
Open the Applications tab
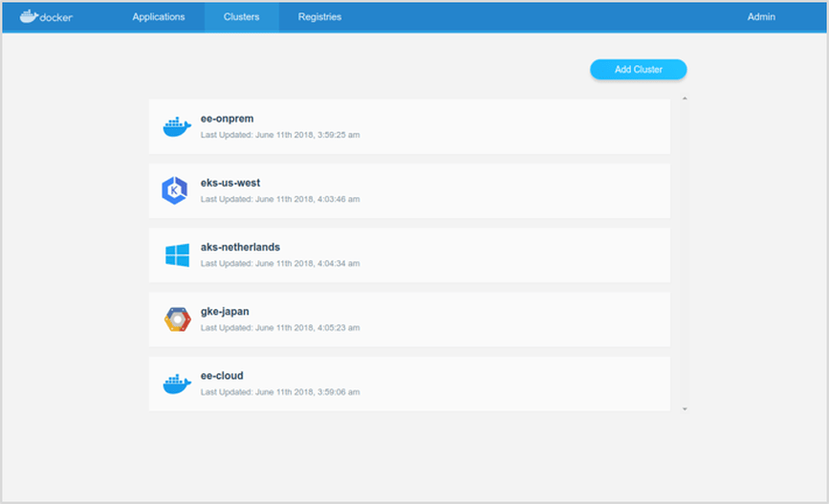159,17
